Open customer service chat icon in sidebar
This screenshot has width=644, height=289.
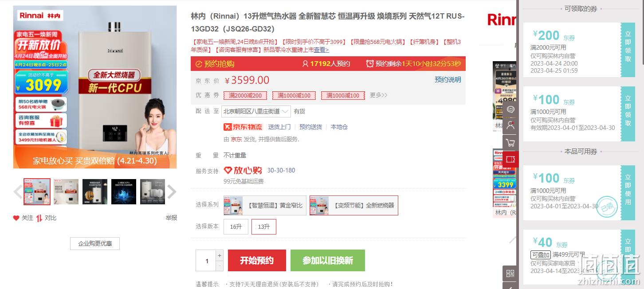pos(510,109)
